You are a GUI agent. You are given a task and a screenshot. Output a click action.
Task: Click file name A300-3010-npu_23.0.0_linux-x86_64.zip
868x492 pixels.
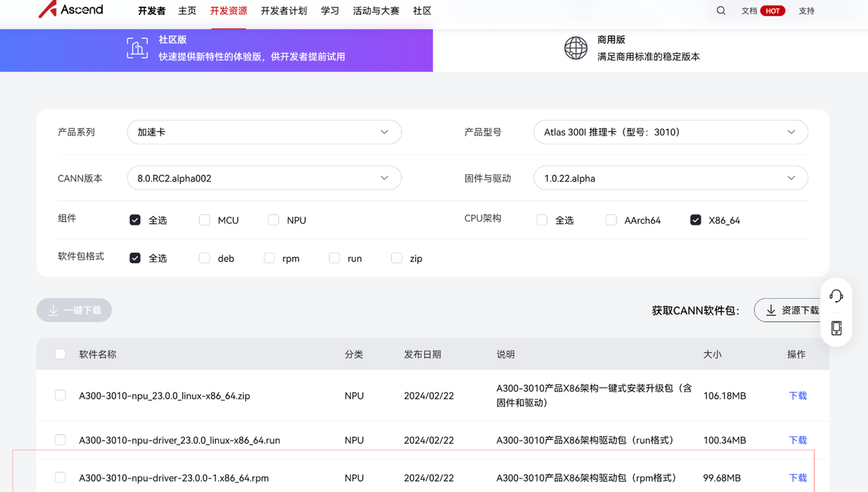click(x=164, y=396)
